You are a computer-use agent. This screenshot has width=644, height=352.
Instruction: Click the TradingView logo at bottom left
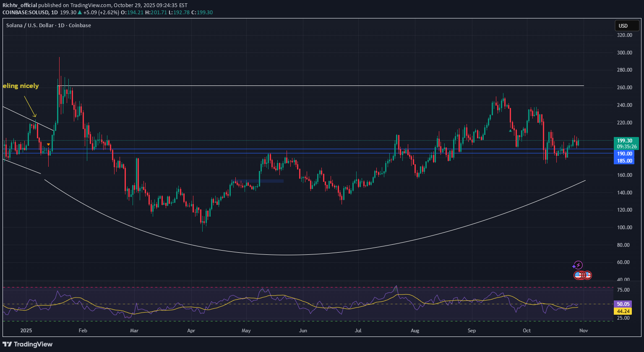point(28,344)
